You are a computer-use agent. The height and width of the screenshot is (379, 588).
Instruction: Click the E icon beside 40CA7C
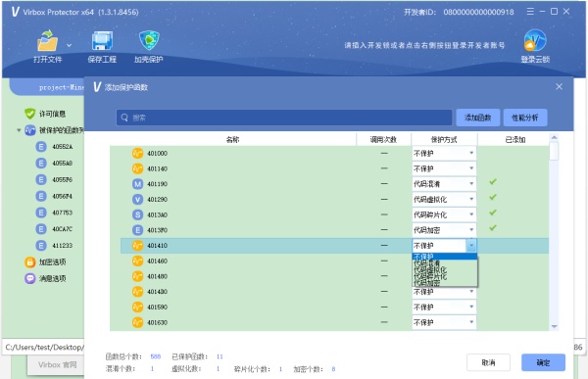coord(41,229)
